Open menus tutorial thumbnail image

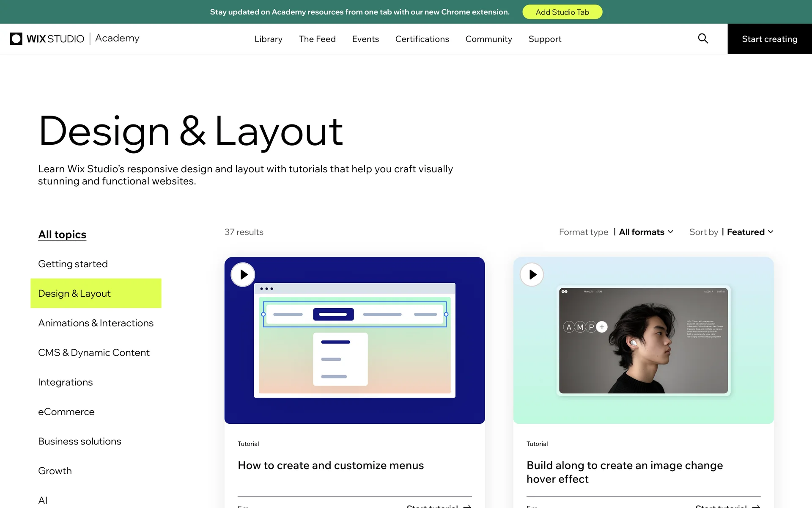pos(354,351)
